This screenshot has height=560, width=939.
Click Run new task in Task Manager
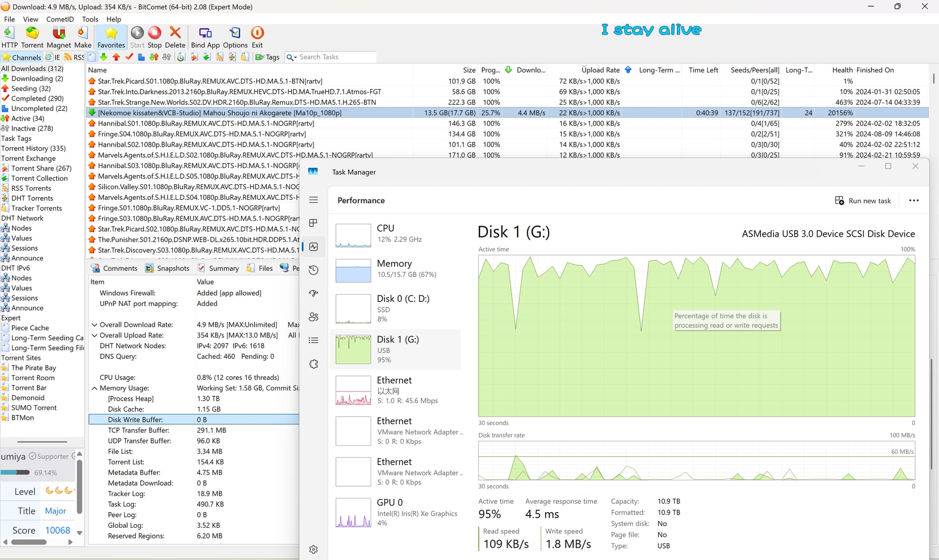tap(863, 200)
